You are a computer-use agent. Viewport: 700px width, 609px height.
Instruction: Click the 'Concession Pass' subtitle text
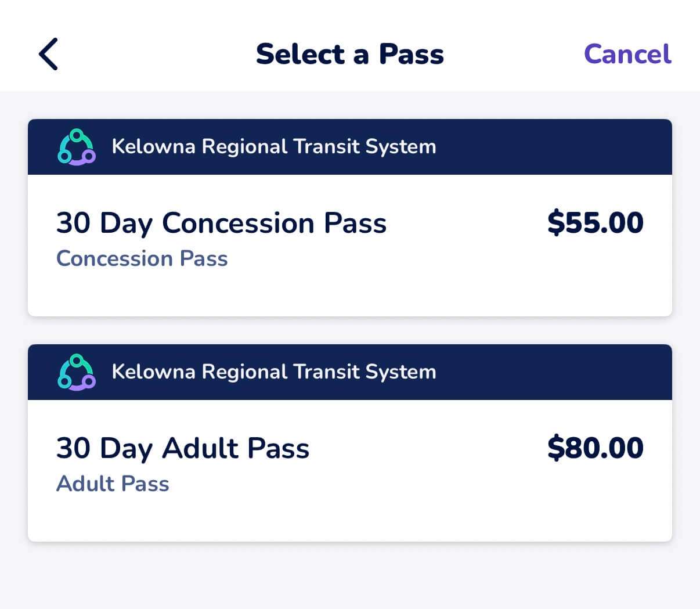142,259
